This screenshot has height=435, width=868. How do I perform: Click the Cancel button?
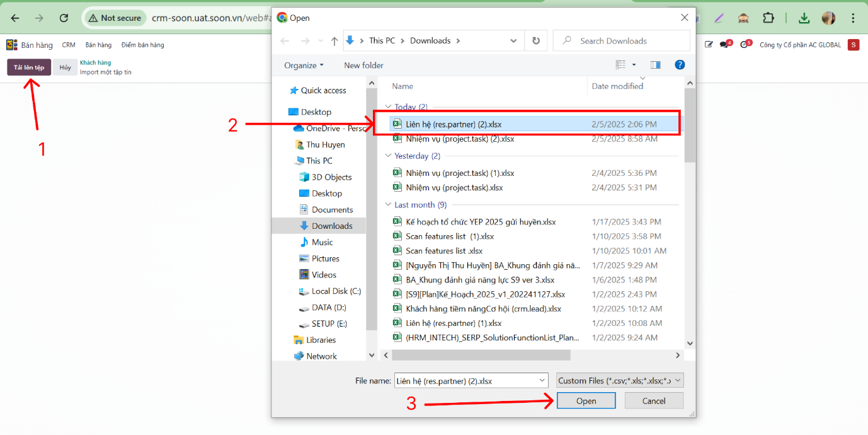tap(654, 401)
